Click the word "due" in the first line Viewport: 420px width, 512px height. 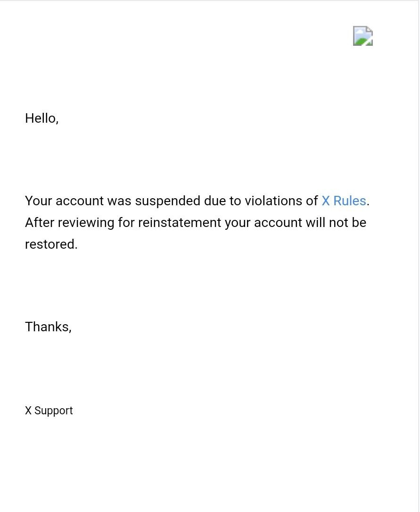click(215, 201)
